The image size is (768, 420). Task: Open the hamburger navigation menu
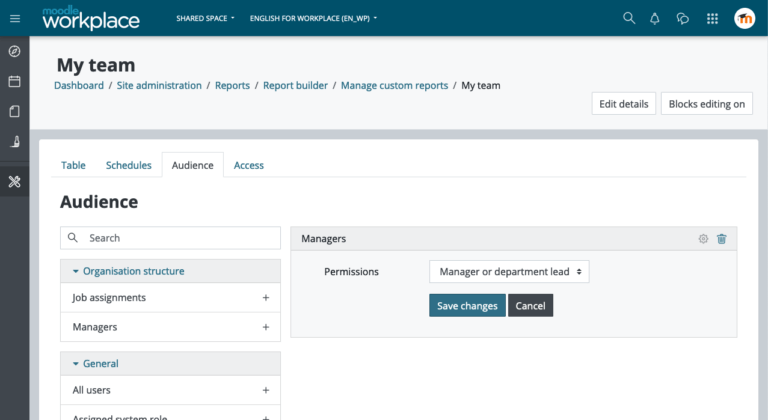pos(15,18)
